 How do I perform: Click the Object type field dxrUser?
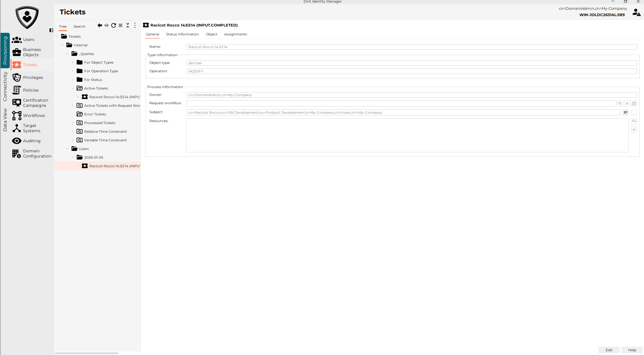[412, 63]
